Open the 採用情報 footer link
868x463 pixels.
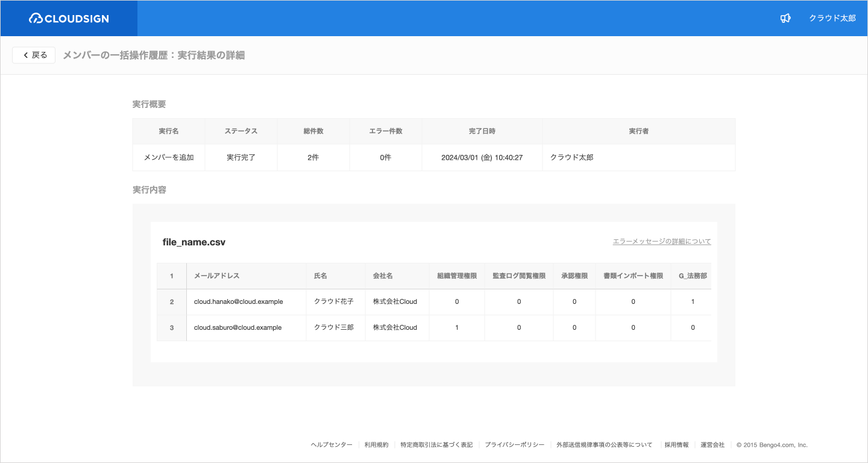click(676, 445)
